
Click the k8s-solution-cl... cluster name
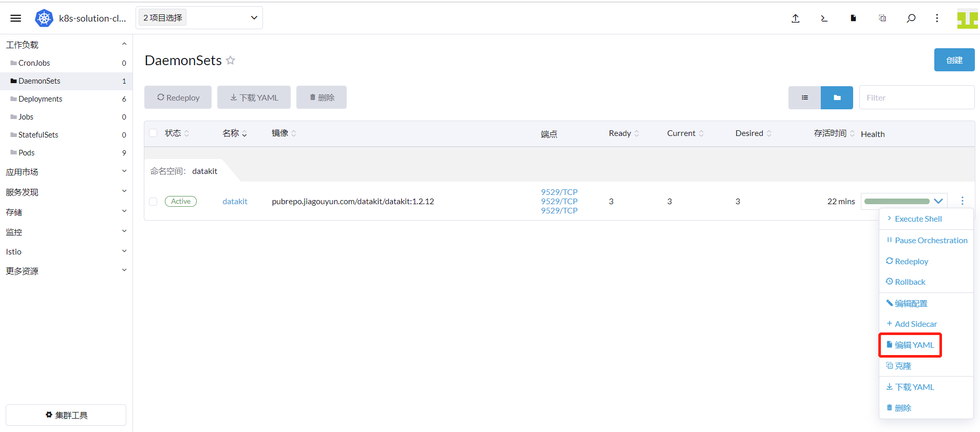[92, 18]
